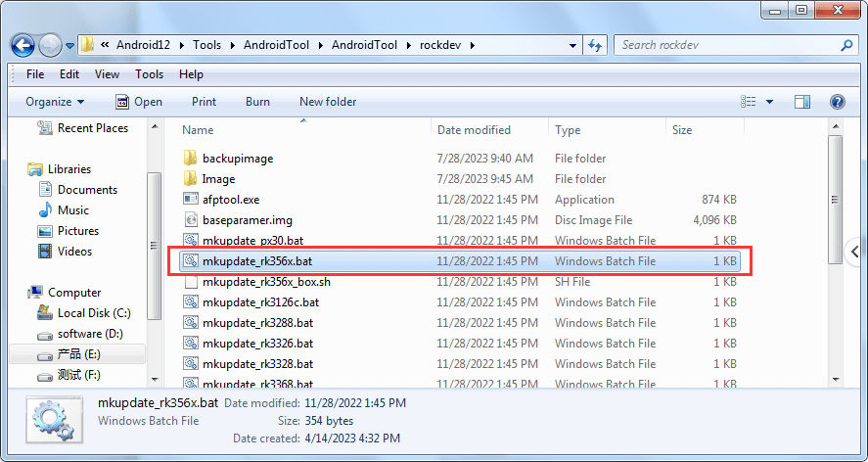Open Local Disk (C:) in the sidebar
868x462 pixels.
(x=93, y=313)
